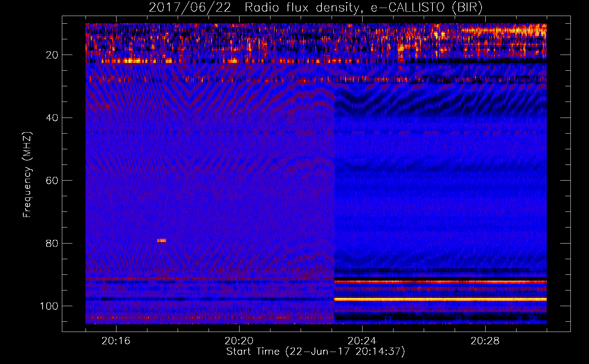Viewport: 589px width, 364px height.
Task: Click the 20 MHz frequency tick label
Action: (x=52, y=55)
